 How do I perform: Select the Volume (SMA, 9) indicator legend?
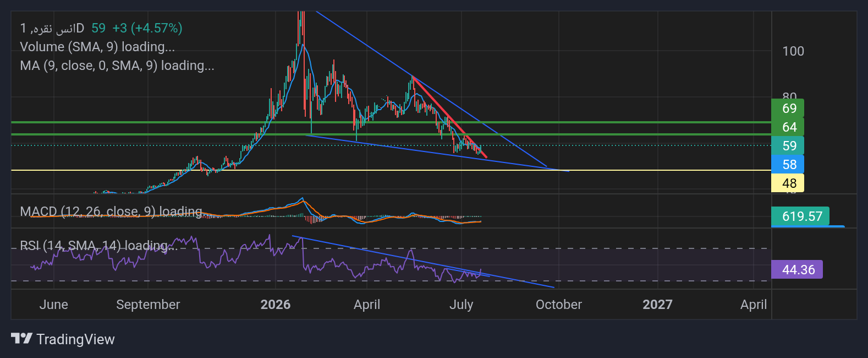pos(97,47)
